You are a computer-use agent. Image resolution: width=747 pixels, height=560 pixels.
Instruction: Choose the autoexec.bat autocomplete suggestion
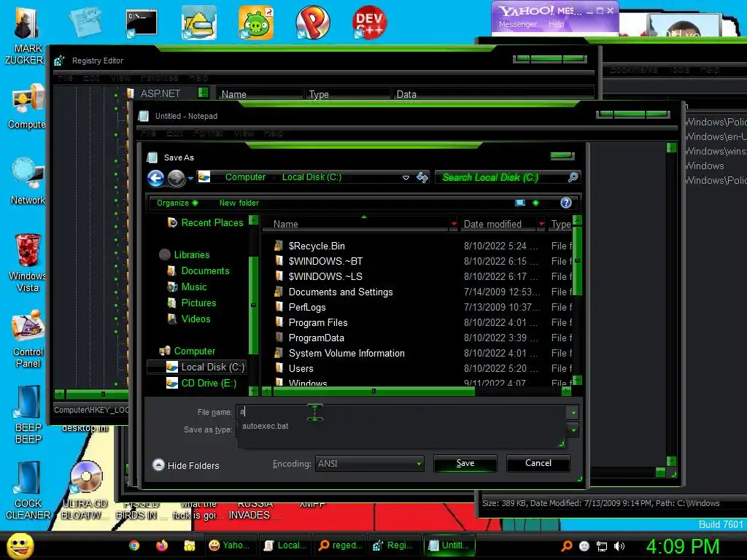[266, 426]
